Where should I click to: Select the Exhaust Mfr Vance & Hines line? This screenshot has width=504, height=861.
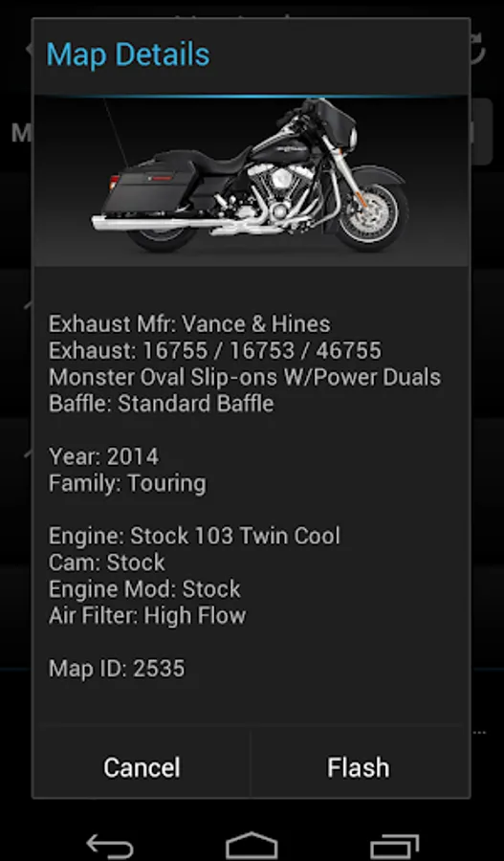pyautogui.click(x=189, y=324)
